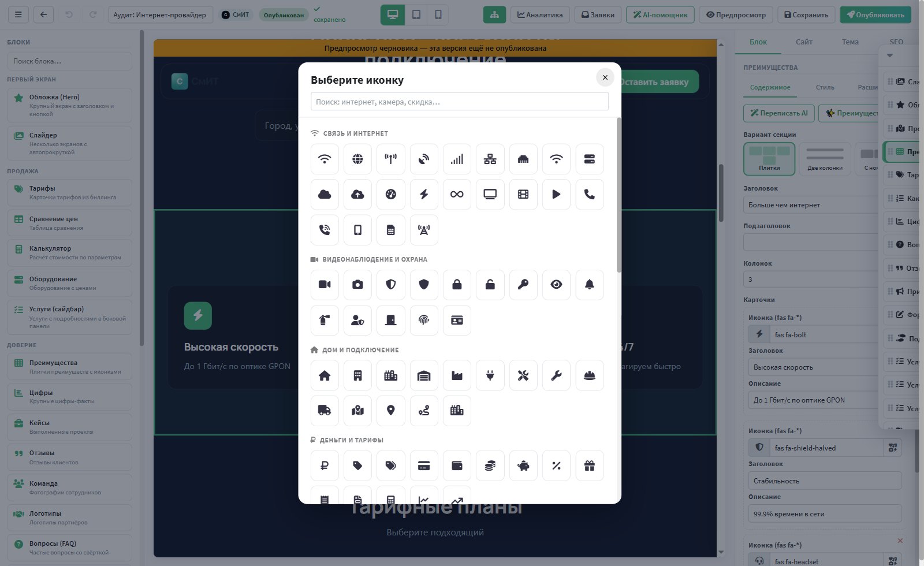The height and width of the screenshot is (566, 924).
Task: Pick the fingerprint icon
Action: tap(424, 320)
